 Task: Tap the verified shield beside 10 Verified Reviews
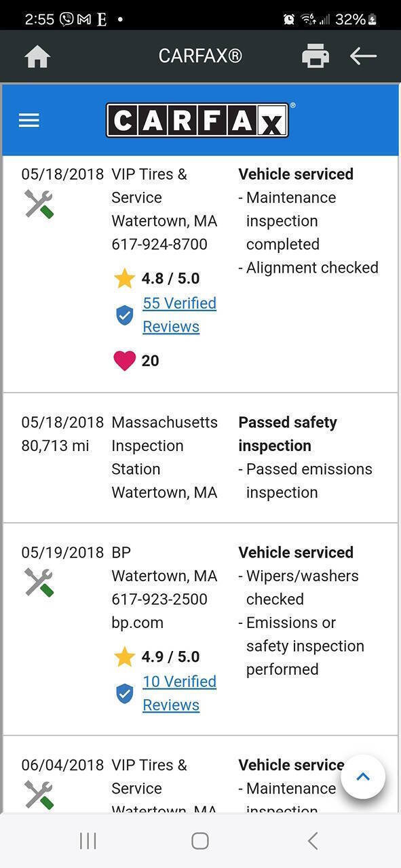[124, 694]
